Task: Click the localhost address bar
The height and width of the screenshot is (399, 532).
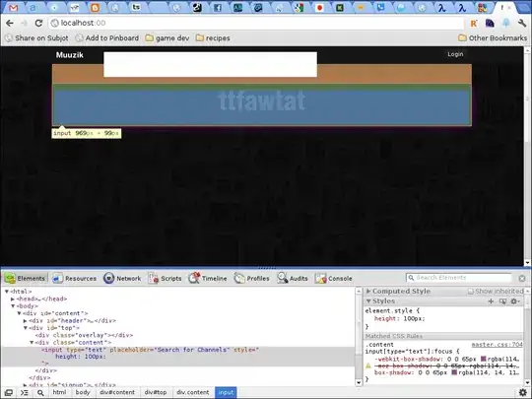Action: pyautogui.click(x=256, y=23)
